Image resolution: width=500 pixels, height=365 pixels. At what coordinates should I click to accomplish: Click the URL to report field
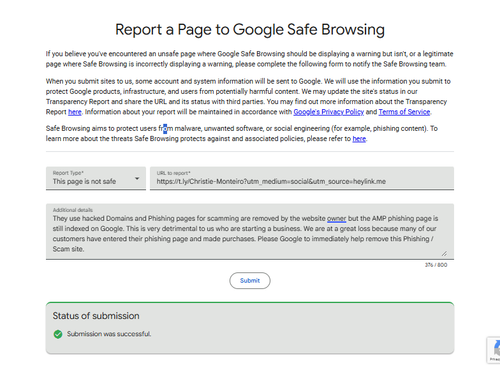(x=302, y=178)
